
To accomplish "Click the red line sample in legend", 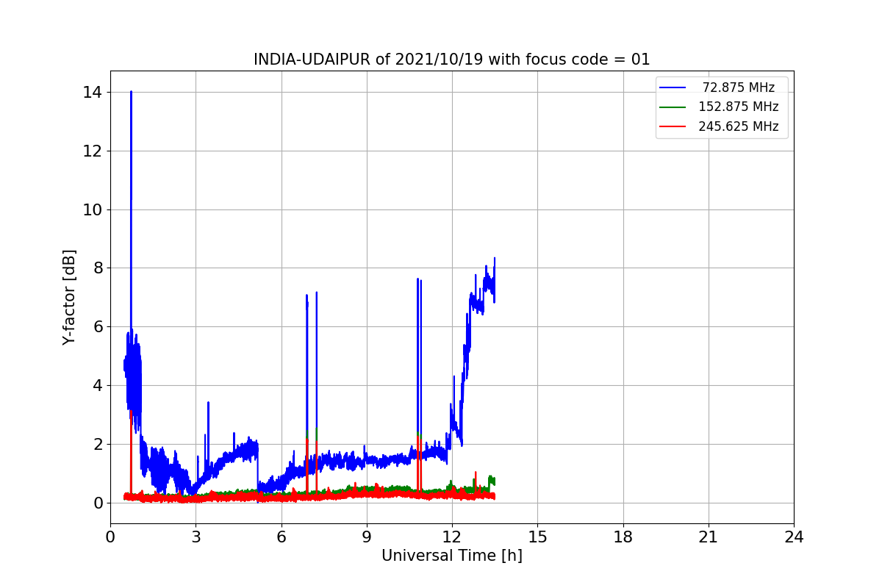I will pyautogui.click(x=673, y=126).
